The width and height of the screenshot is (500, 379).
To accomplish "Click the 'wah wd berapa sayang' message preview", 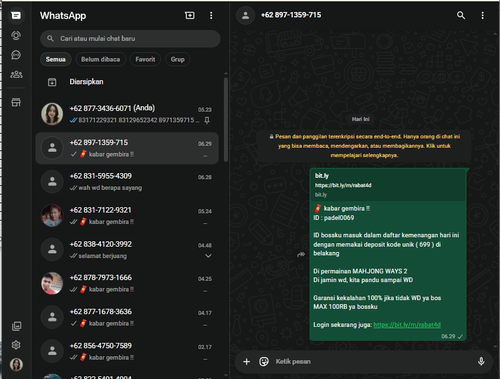I will (110, 188).
